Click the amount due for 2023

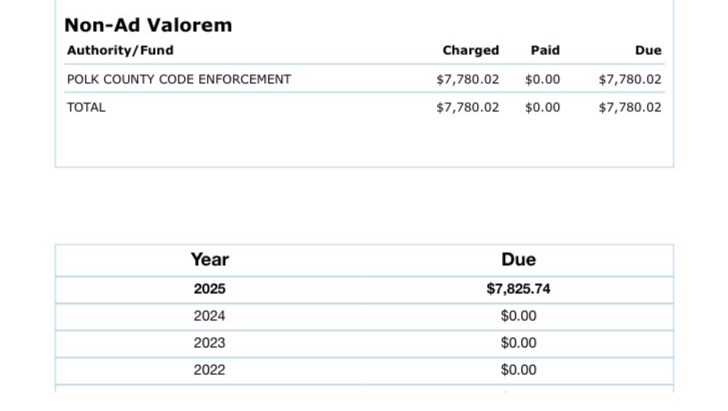(x=518, y=343)
